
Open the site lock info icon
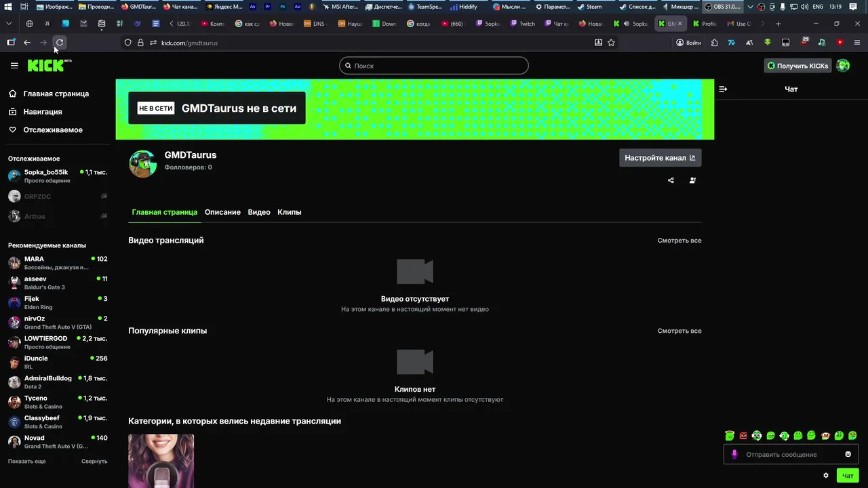140,42
